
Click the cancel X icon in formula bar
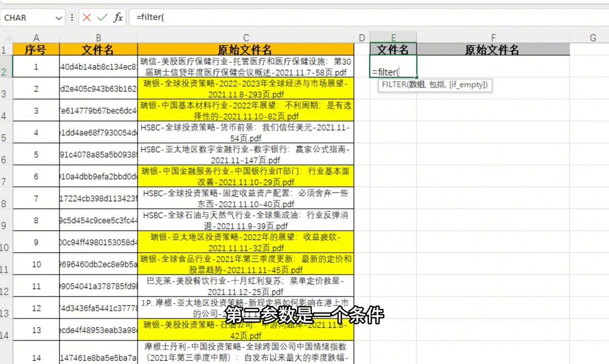[87, 18]
